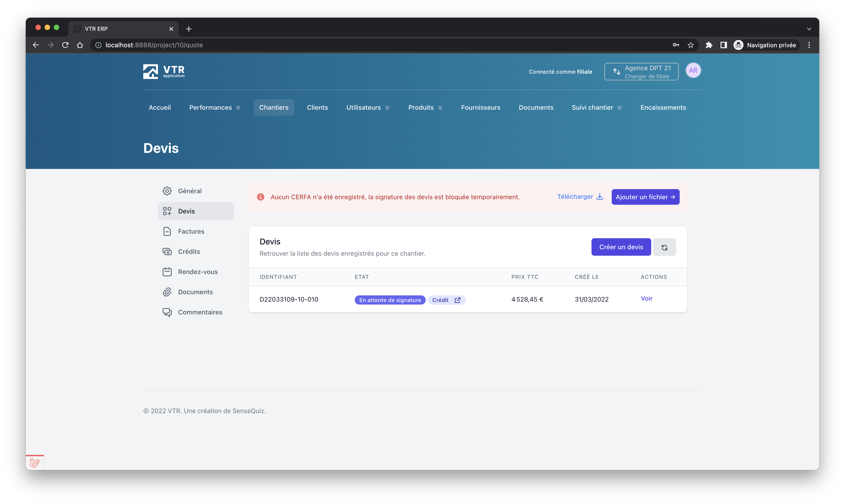Click the Créer un devis button
845x504 pixels.
[x=621, y=247]
